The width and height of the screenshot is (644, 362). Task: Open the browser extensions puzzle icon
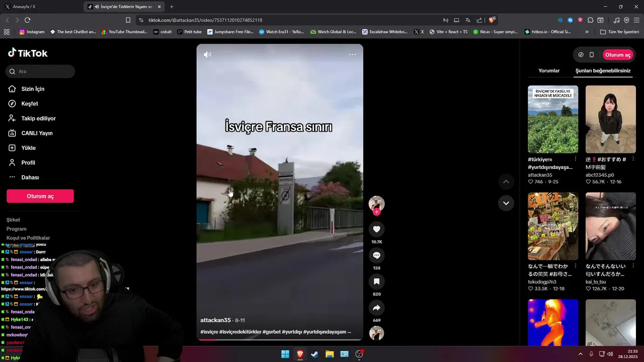[x=590, y=20]
